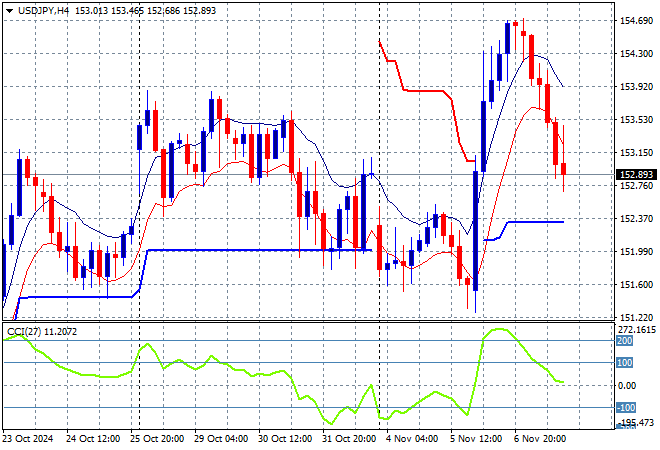The image size is (660, 450).
Task: Select the current price label 152.893
Action: [636, 174]
